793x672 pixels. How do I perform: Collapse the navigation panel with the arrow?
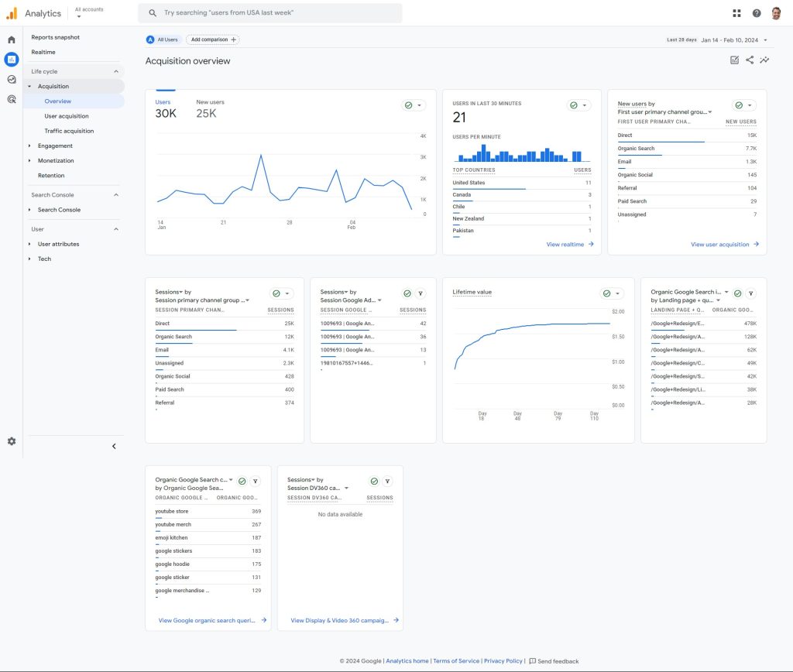click(115, 446)
